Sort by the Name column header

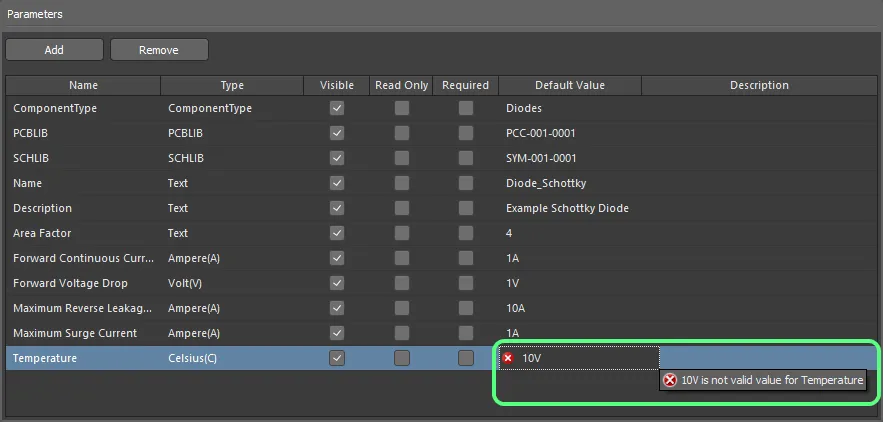pos(83,86)
